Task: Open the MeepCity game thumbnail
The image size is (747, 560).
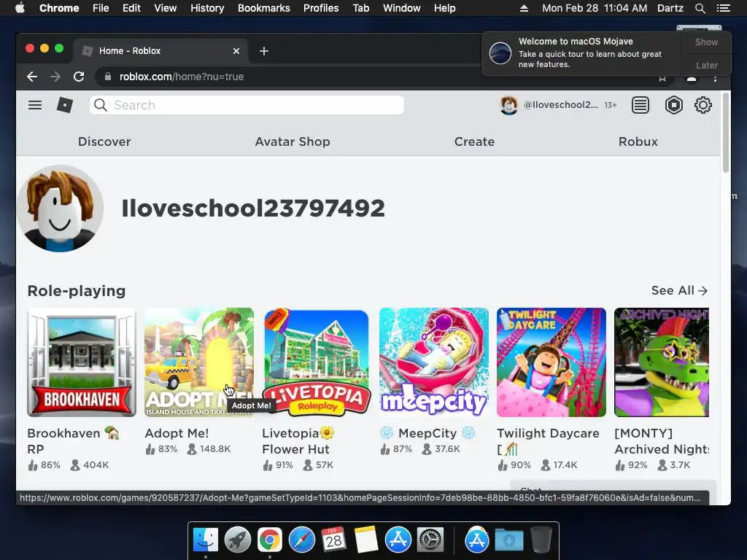Action: tap(434, 362)
